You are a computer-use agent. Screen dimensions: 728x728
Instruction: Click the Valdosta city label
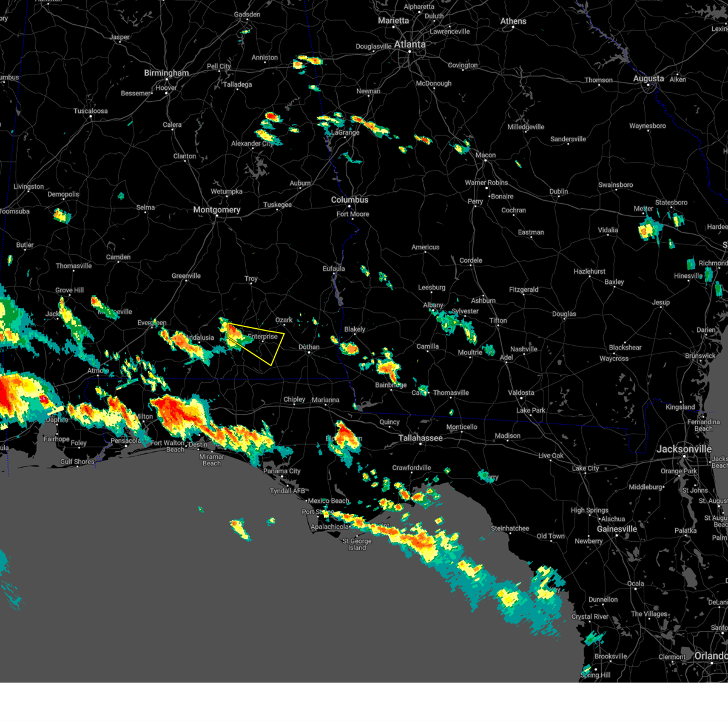(x=521, y=393)
